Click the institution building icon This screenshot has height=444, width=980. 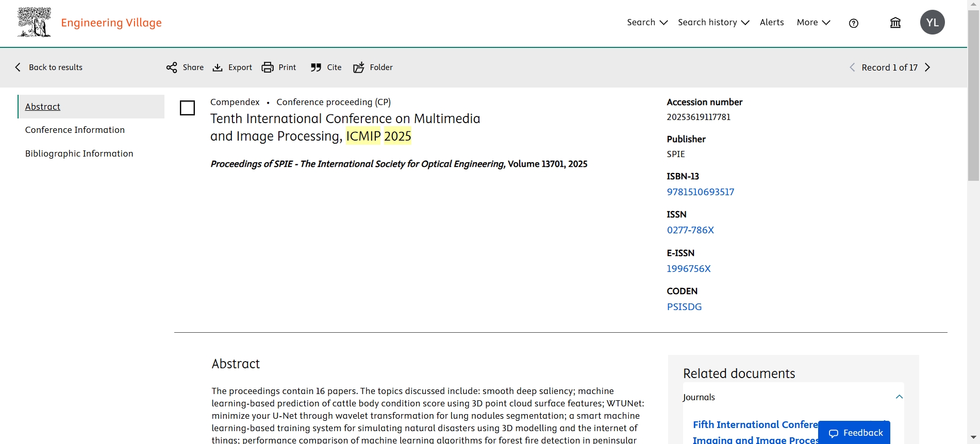895,23
